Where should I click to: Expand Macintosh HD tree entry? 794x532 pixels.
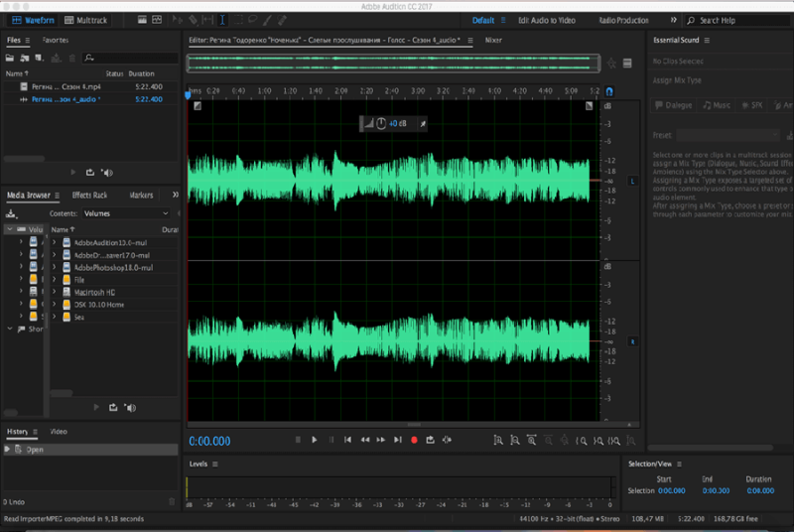55,292
